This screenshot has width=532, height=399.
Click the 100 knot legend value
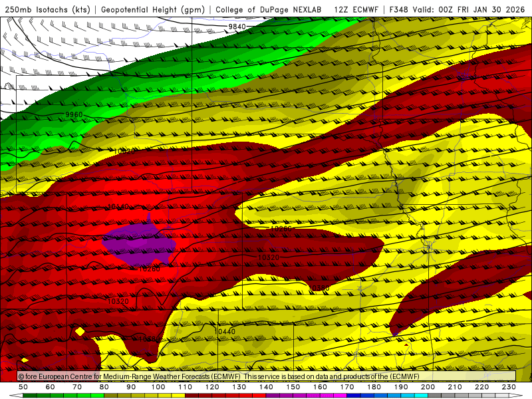[158, 387]
